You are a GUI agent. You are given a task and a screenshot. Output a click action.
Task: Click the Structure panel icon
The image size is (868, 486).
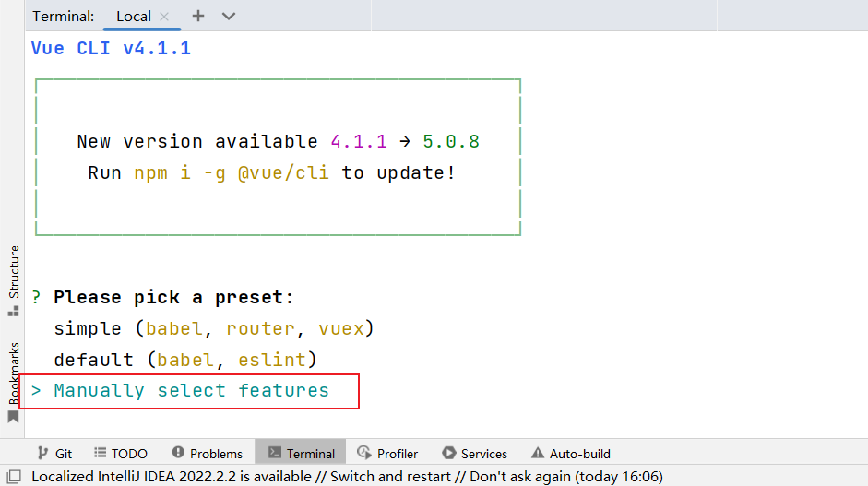(x=13, y=311)
